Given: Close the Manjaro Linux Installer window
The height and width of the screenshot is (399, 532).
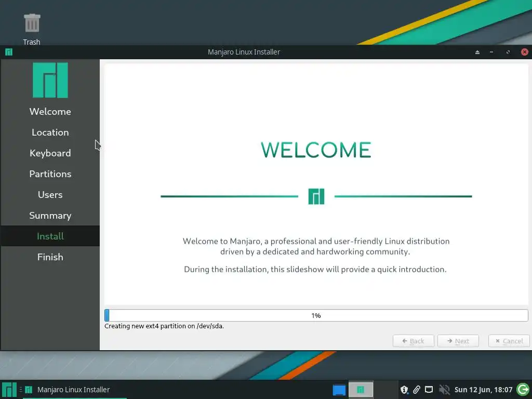Looking at the screenshot, I should point(525,52).
